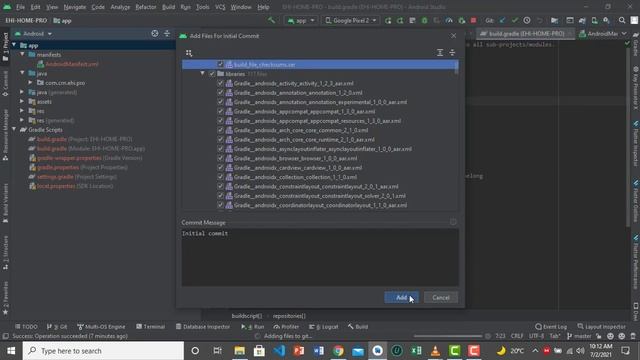Toggle the libraries folder checkbox
This screenshot has height=360, width=640.
(212, 74)
